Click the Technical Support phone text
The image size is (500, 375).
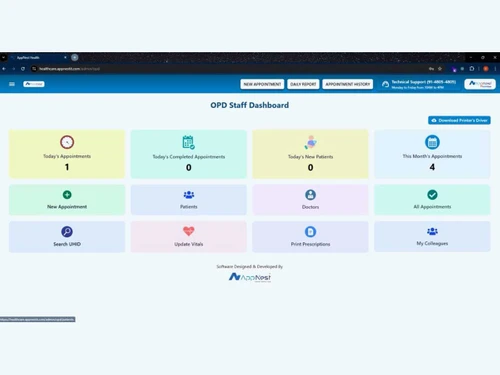coord(423,82)
